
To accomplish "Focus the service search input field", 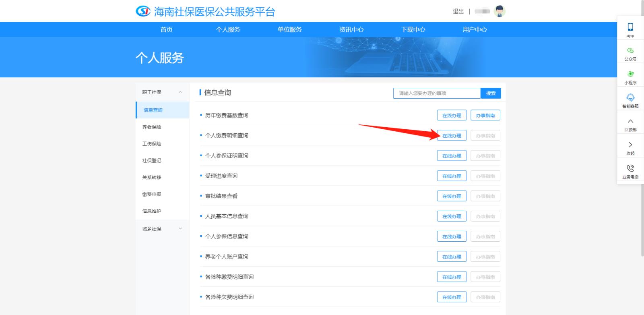I will tap(437, 93).
